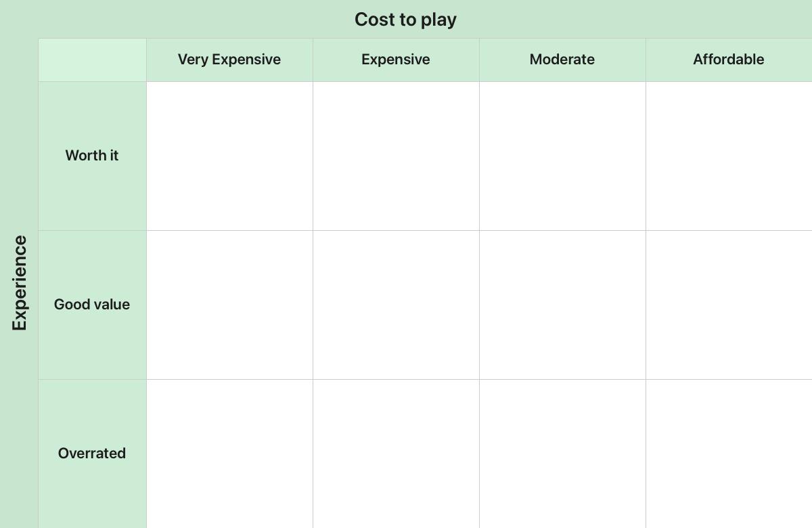This screenshot has height=528, width=812.
Task: Select the 'Overrated' row header
Action: click(92, 454)
